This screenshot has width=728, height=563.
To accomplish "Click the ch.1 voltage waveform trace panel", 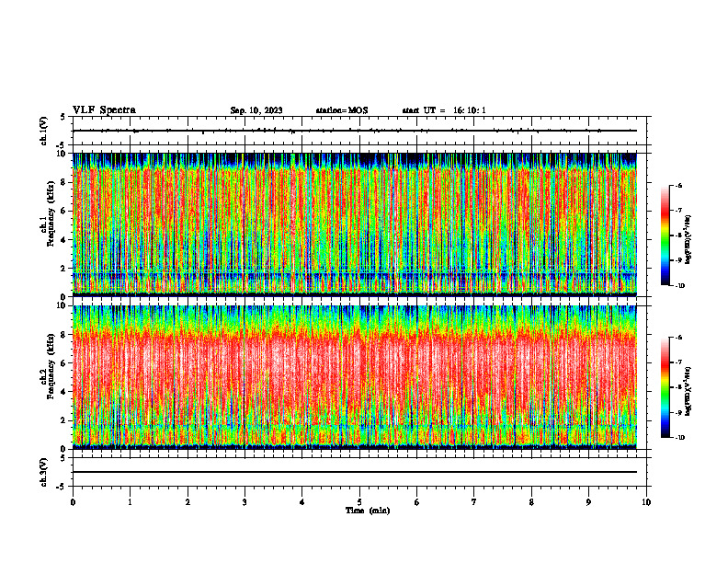I will (359, 131).
